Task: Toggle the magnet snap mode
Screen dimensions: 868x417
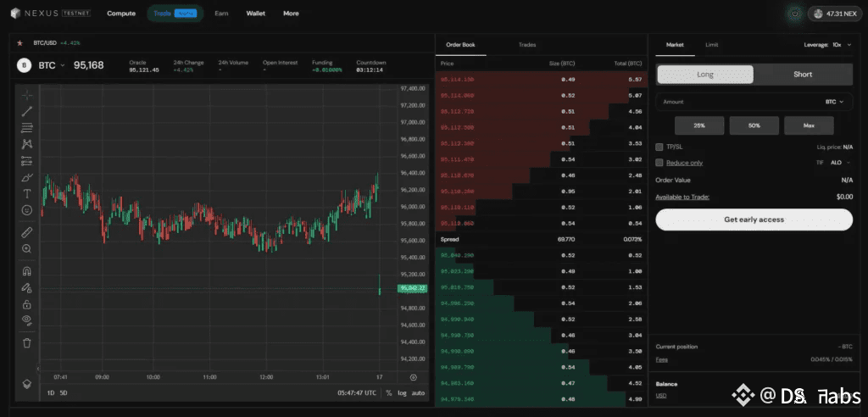Action: (x=26, y=271)
